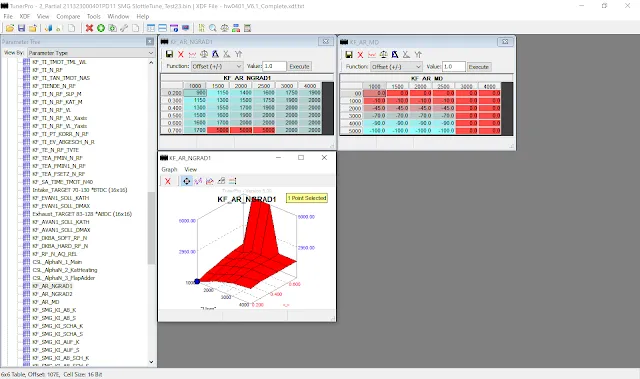Select KF_EVAN1_SOLL_KATH in the parameter tree
Screen dimensions: 640x379
pos(61,198)
